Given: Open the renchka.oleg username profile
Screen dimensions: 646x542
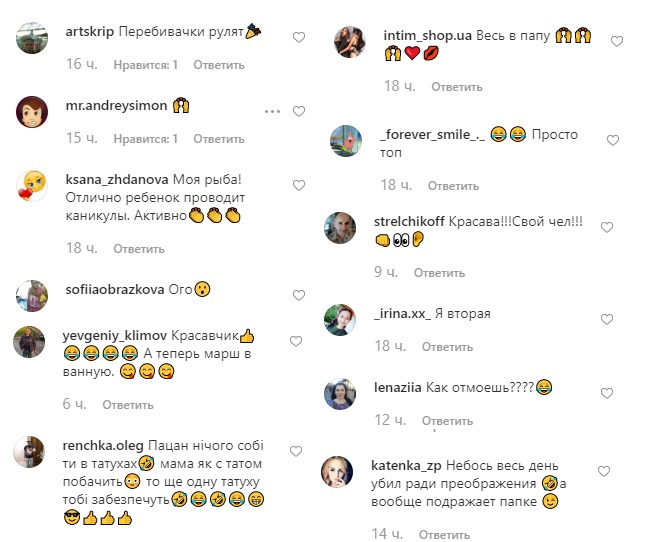Looking at the screenshot, I should (x=103, y=446).
